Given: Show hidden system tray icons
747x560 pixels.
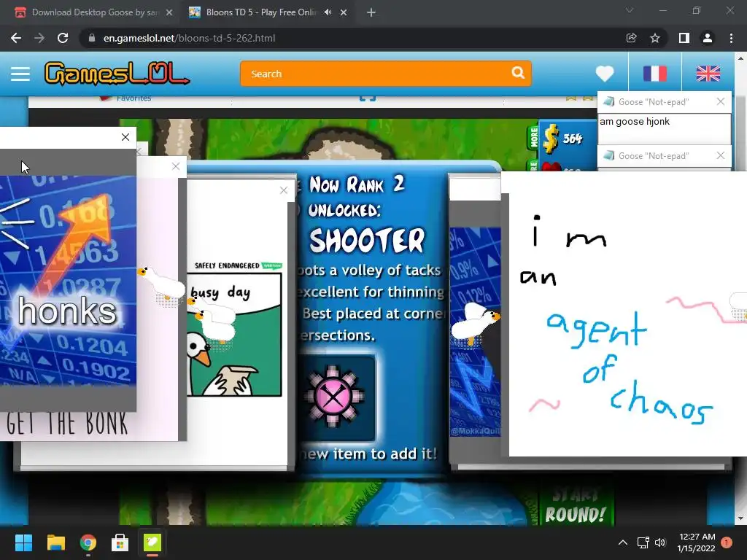Looking at the screenshot, I should point(623,542).
